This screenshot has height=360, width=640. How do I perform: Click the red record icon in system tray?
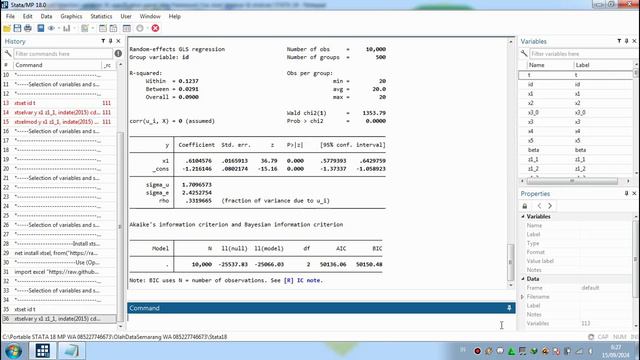tap(477, 351)
